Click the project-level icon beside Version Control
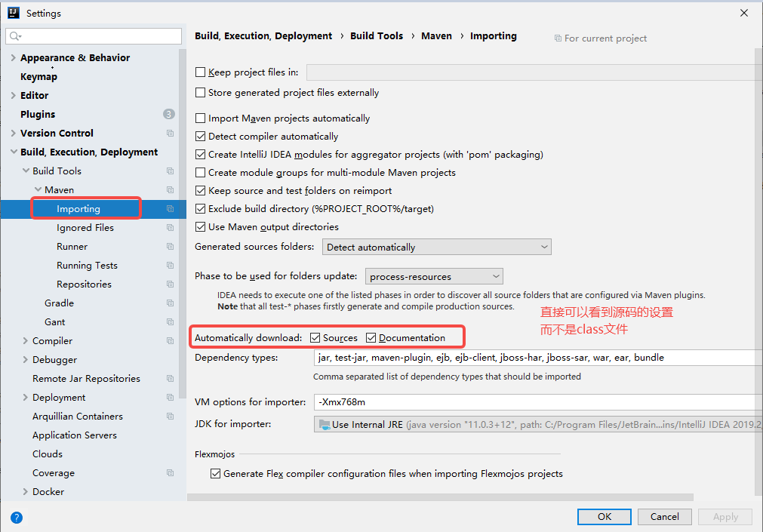Screen dimensions: 763x532 tap(170, 134)
